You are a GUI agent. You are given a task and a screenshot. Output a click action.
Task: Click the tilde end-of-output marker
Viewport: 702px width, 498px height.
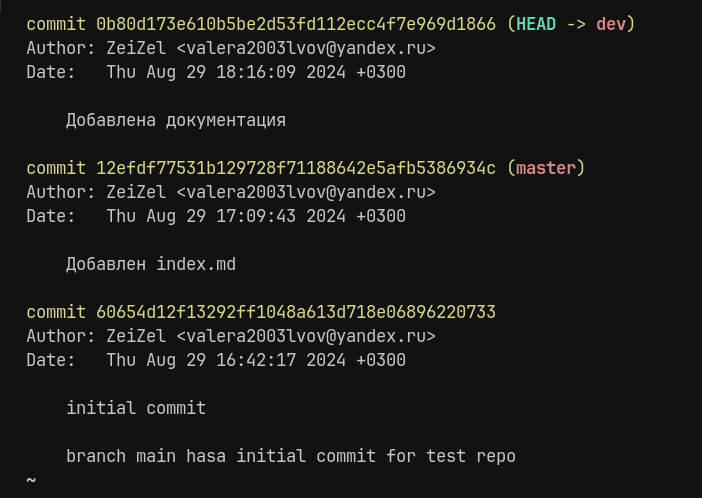pos(31,480)
